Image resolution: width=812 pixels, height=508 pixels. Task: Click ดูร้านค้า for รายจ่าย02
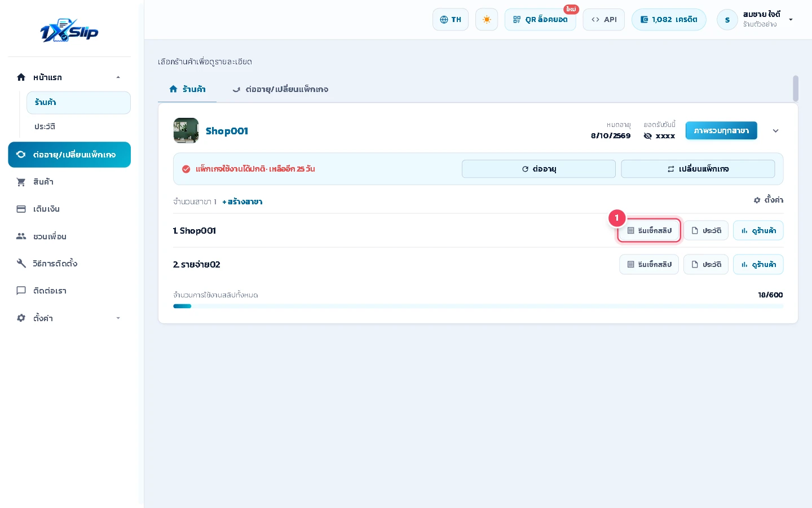758,264
